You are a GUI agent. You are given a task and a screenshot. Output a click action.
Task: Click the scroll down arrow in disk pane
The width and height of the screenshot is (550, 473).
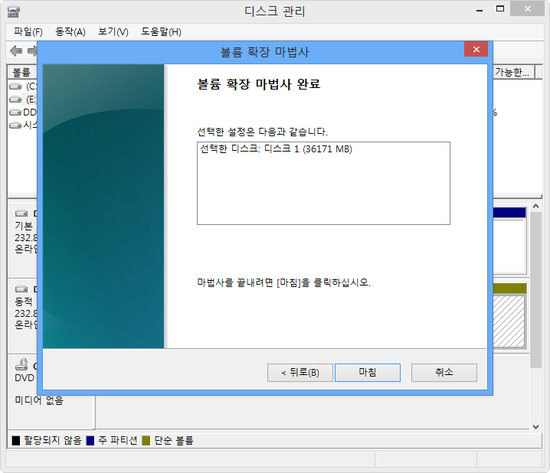coord(536,427)
